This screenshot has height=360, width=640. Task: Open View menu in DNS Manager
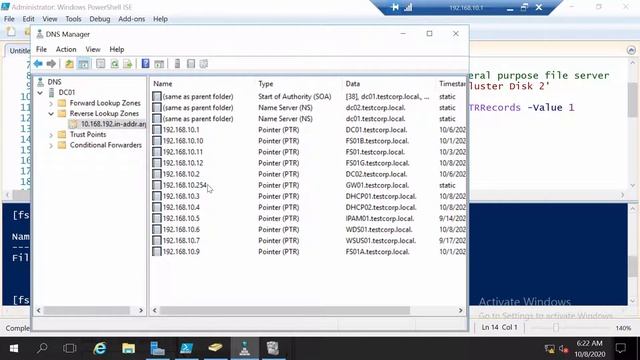(x=93, y=49)
